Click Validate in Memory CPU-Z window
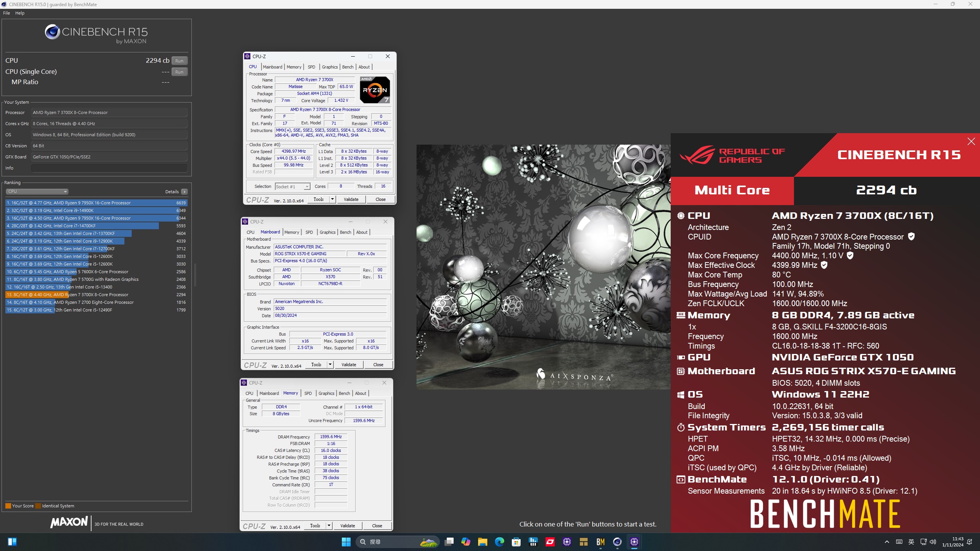Screen dimensions: 980x551 (x=348, y=526)
